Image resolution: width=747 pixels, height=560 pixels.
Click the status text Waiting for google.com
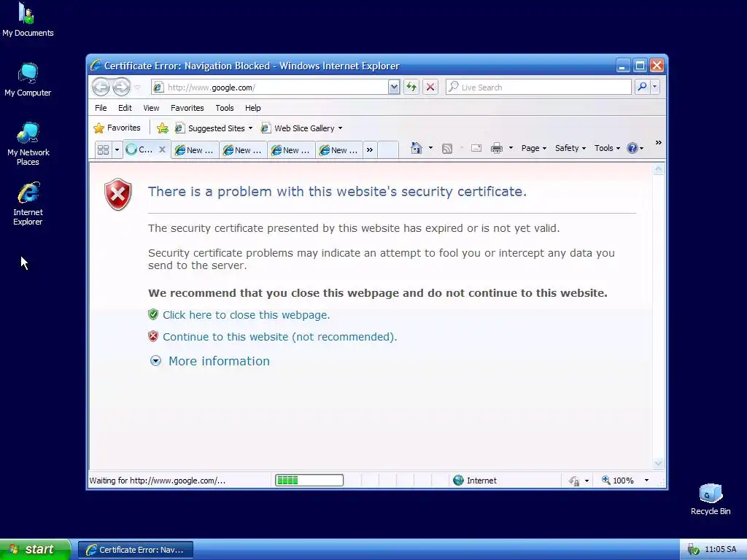pyautogui.click(x=158, y=481)
